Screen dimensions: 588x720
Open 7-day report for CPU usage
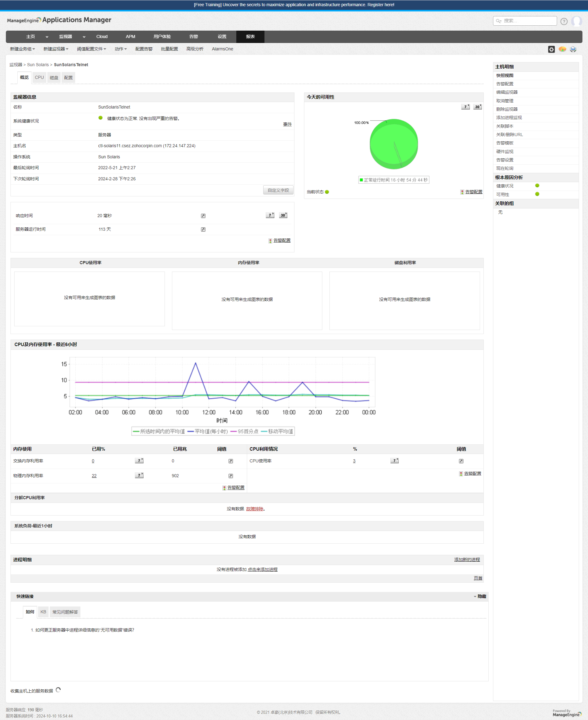coord(395,461)
